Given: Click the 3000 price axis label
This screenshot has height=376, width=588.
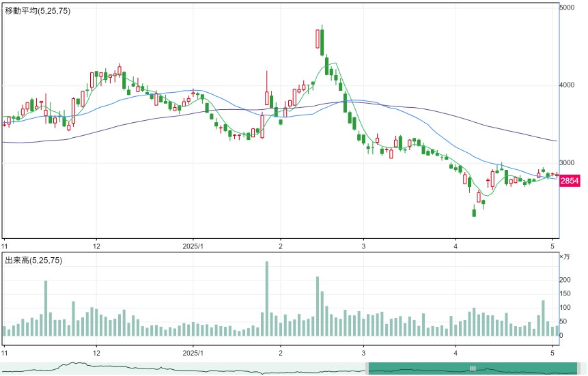Looking at the screenshot, I should click(x=567, y=162).
